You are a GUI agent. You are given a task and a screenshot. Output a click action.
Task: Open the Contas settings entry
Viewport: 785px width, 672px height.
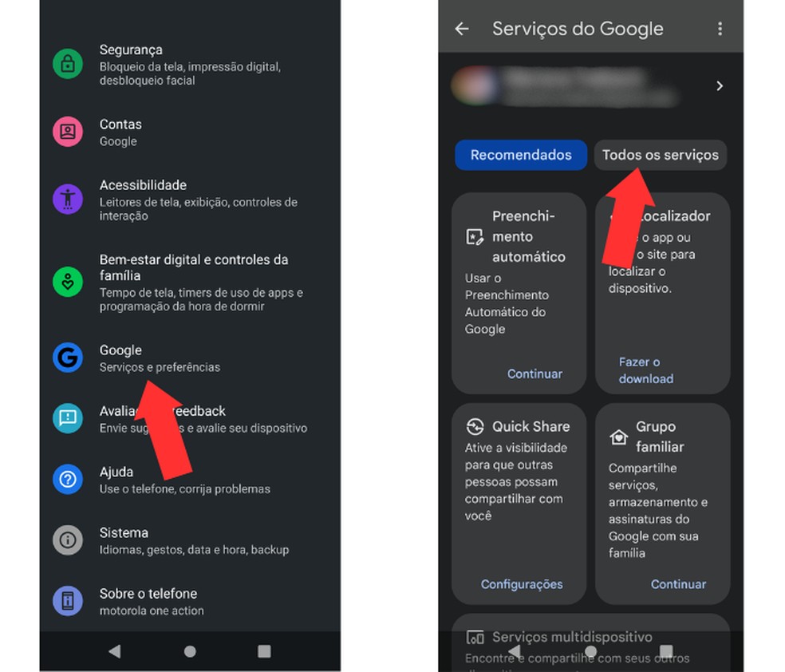click(190, 132)
